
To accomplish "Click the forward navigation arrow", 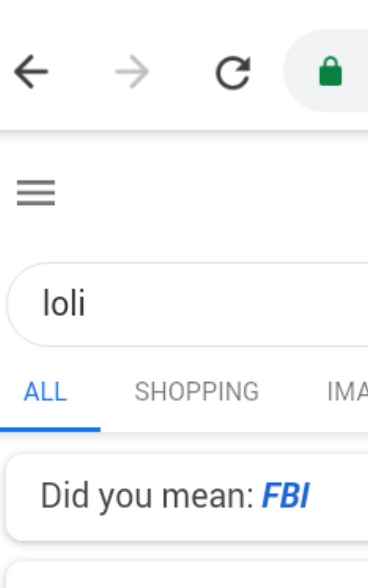I will pos(131,71).
